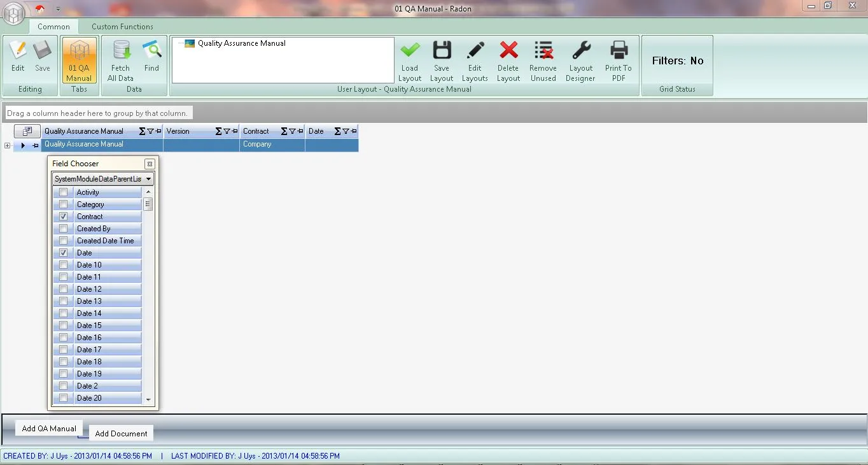Open the Layout Designer
Image resolution: width=868 pixels, height=465 pixels.
580,61
